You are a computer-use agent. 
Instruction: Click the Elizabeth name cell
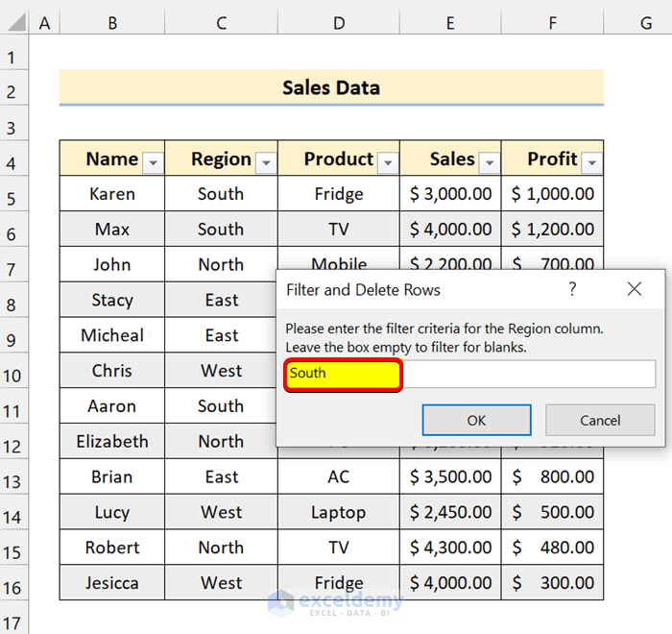[112, 441]
